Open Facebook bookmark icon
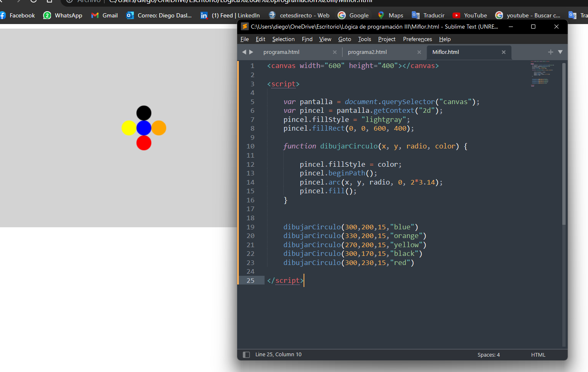Image resolution: width=588 pixels, height=372 pixels. (x=2, y=15)
